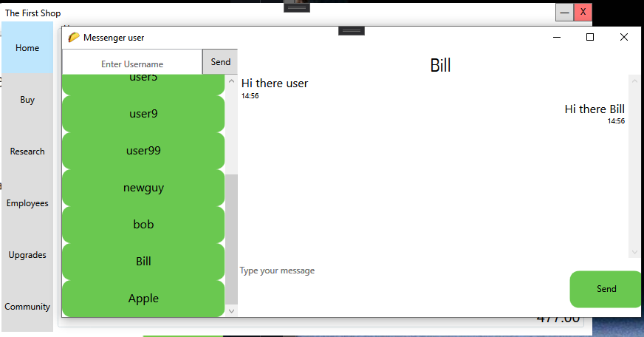Screen dimensions: 644x337
Task: Open the chat with user99
Action: pos(143,151)
